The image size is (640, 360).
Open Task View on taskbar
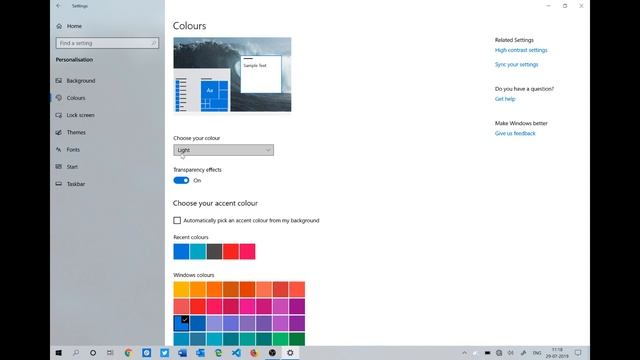(110, 353)
